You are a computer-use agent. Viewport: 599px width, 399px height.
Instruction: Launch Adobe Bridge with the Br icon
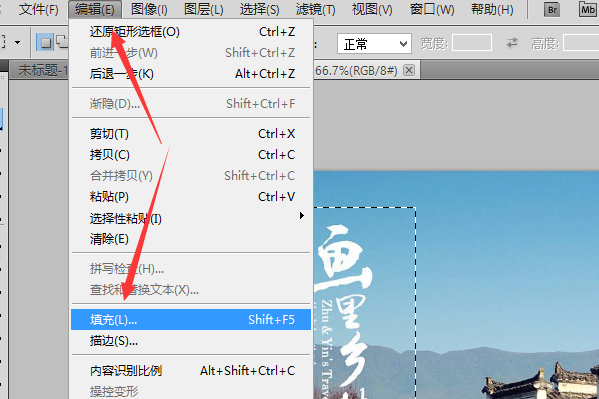552,10
